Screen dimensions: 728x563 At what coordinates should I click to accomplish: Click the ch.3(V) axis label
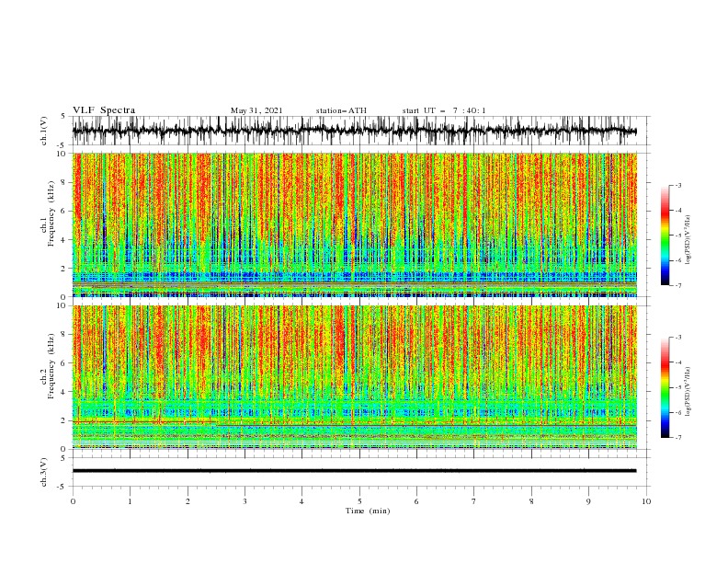pos(44,472)
